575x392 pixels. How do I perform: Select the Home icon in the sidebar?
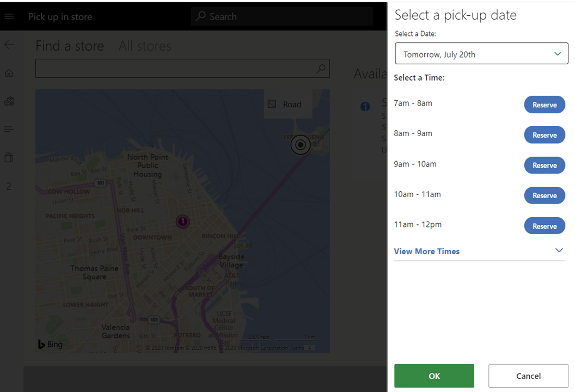tap(8, 72)
